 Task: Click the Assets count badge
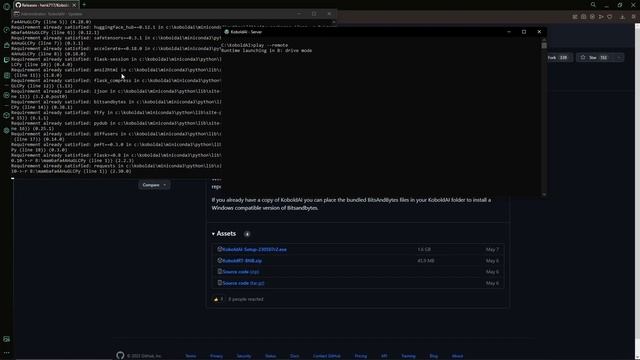coord(247,234)
